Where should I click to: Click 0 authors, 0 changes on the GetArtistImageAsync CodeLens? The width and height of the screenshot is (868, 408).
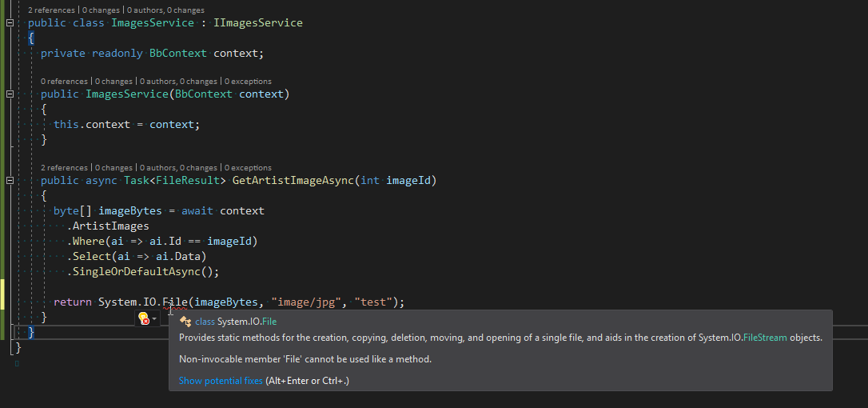tap(178, 167)
